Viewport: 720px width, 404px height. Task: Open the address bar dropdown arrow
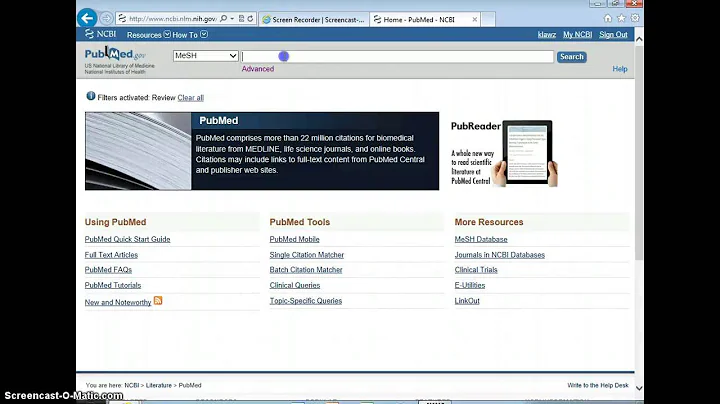point(232,19)
